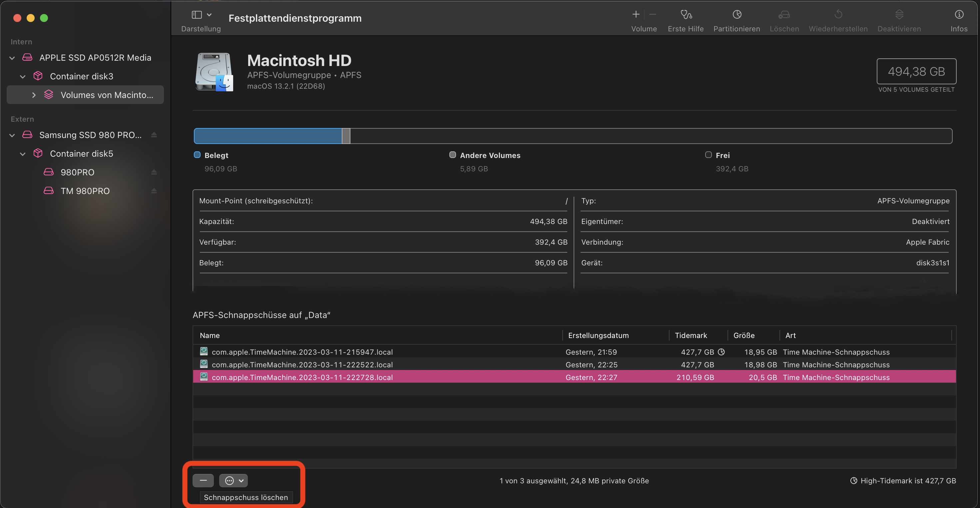Toggle the Belegt checkbox

197,155
